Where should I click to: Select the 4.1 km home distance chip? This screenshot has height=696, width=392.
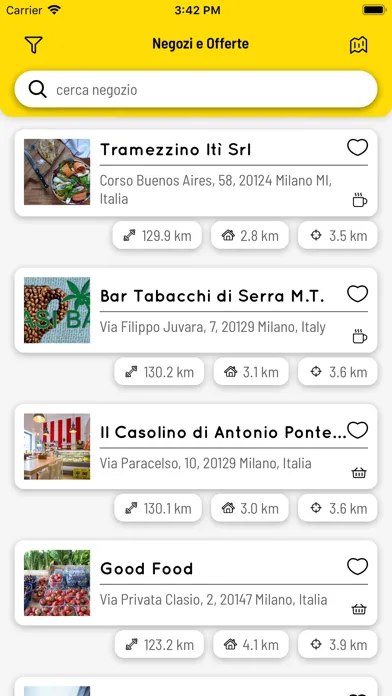(x=251, y=644)
